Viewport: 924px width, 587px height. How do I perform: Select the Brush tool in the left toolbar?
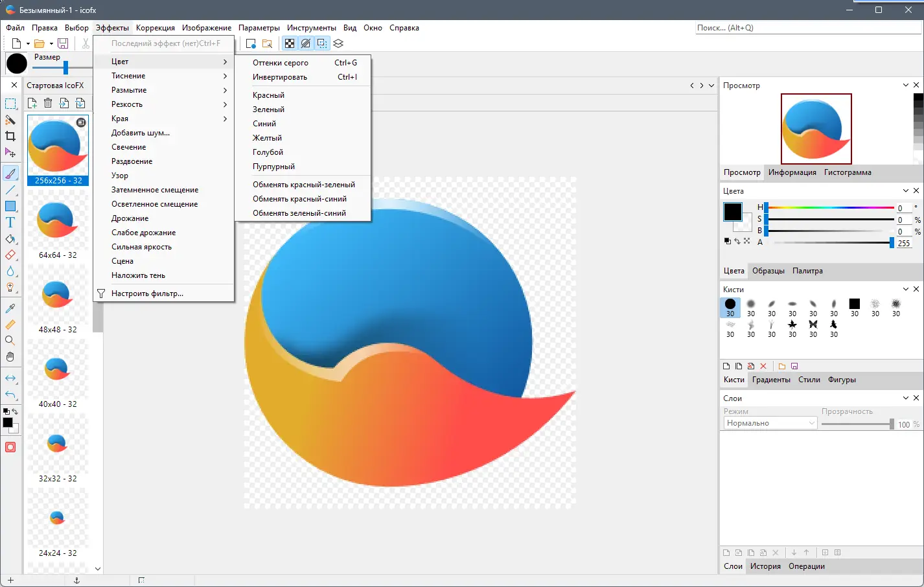pyautogui.click(x=11, y=173)
